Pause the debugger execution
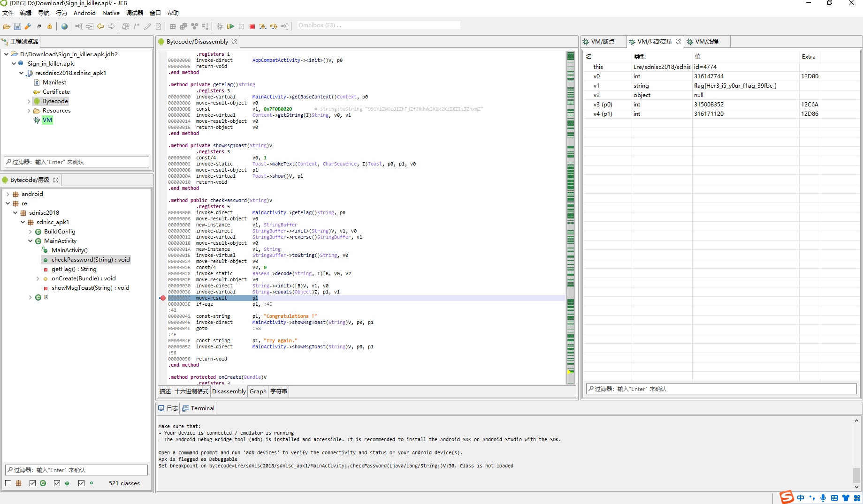Image resolution: width=863 pixels, height=504 pixels. click(241, 26)
